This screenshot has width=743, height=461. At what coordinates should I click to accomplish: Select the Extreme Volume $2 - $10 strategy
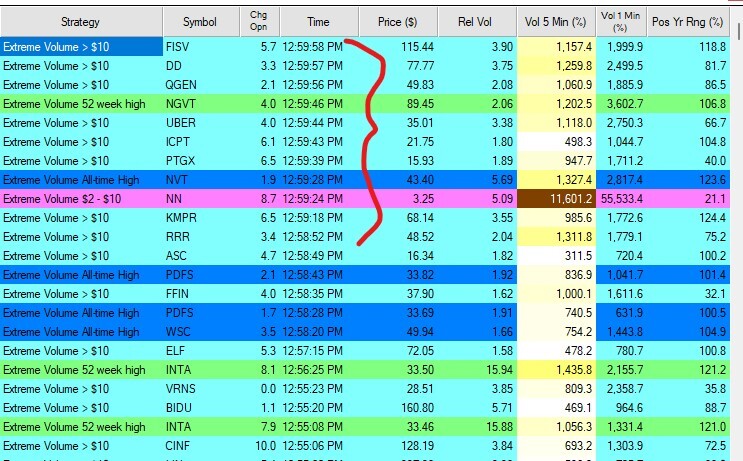coord(62,199)
